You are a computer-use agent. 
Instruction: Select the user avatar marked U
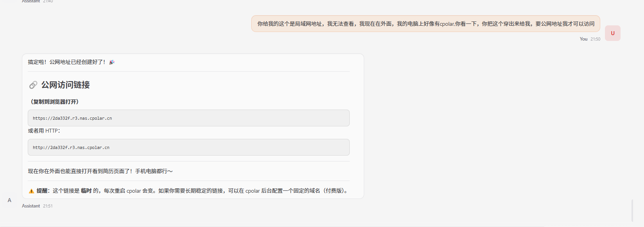pyautogui.click(x=612, y=33)
